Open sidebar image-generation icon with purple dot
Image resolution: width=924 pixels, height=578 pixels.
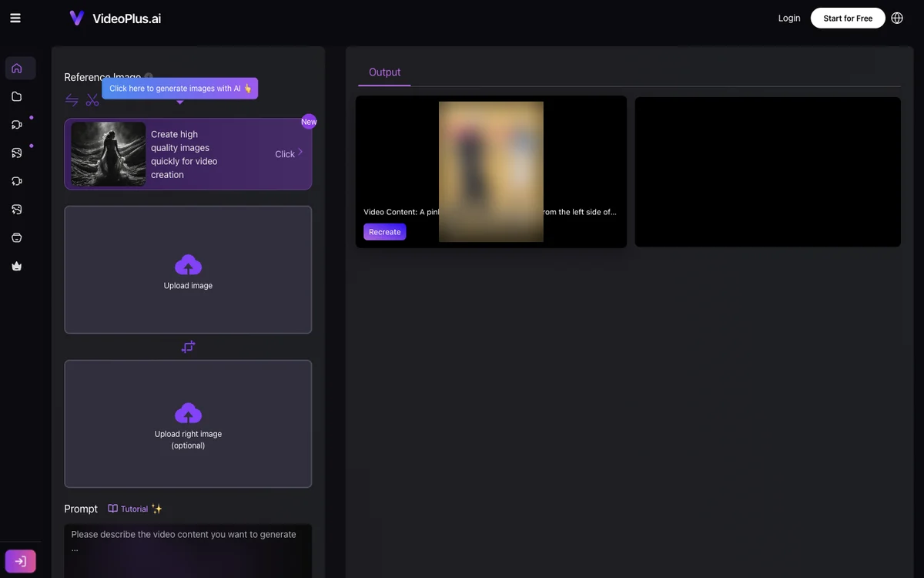[17, 153]
